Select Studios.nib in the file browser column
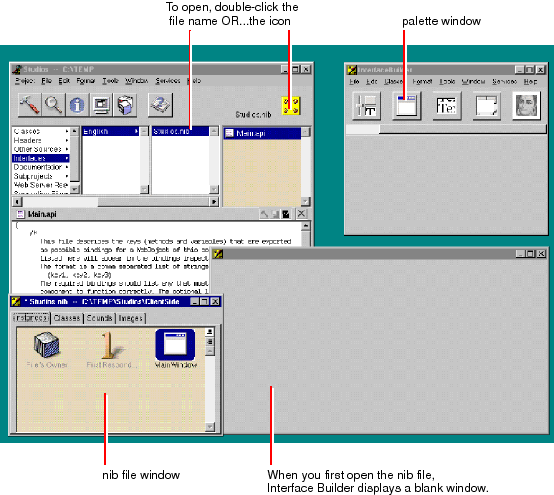The width and height of the screenshot is (554, 495). coord(180,131)
